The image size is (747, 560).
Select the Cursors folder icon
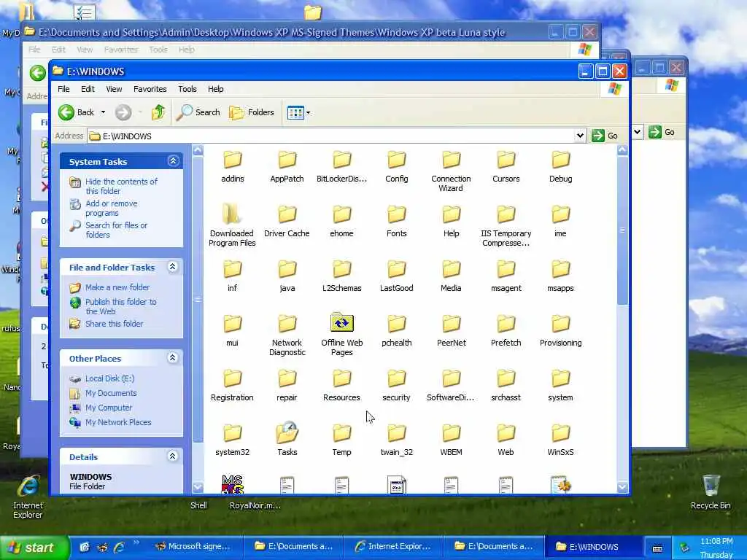pos(506,160)
